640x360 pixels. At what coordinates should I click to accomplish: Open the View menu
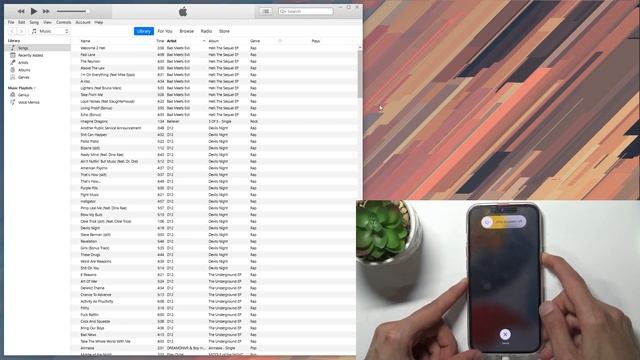pos(47,22)
